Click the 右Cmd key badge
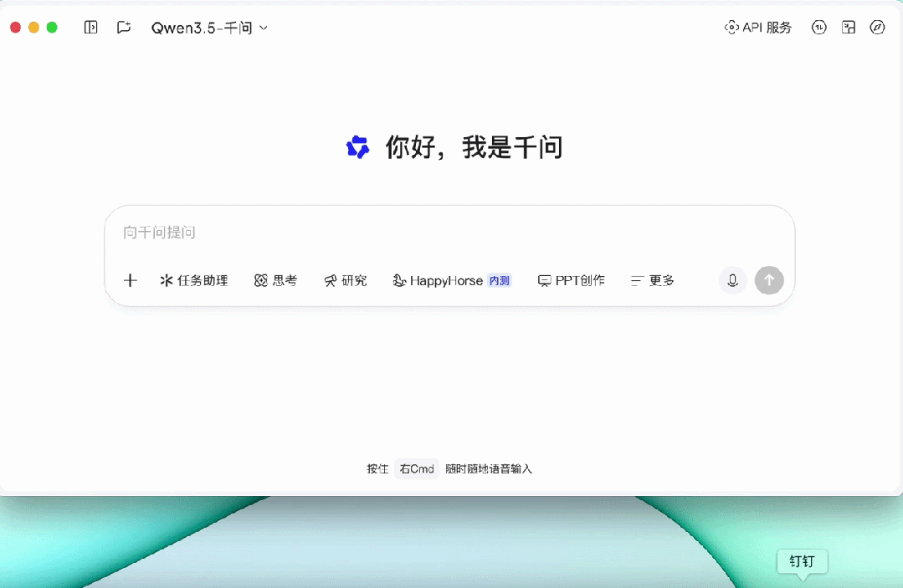The width and height of the screenshot is (903, 588). [417, 469]
